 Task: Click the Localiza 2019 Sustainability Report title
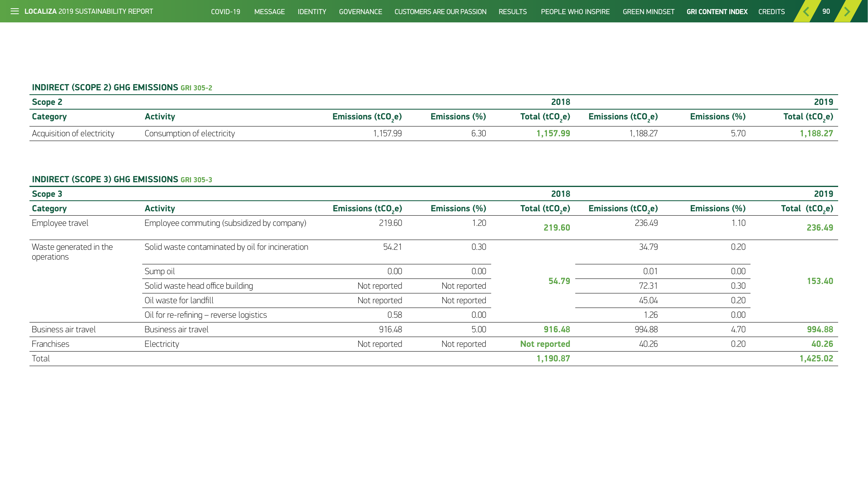coord(89,11)
